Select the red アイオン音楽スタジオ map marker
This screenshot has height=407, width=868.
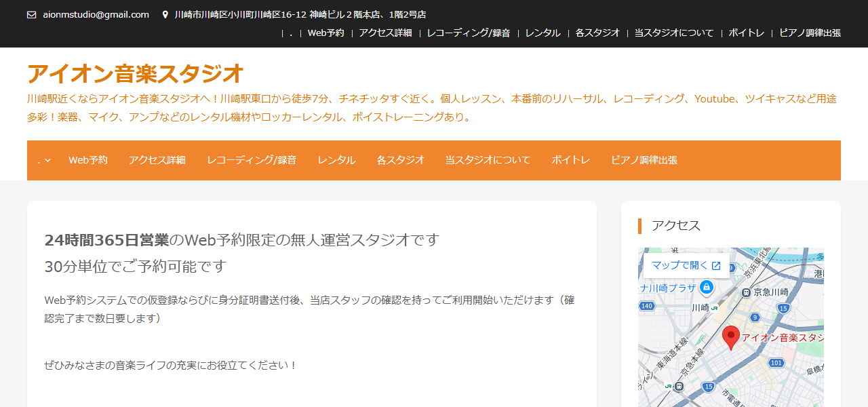[x=731, y=335]
